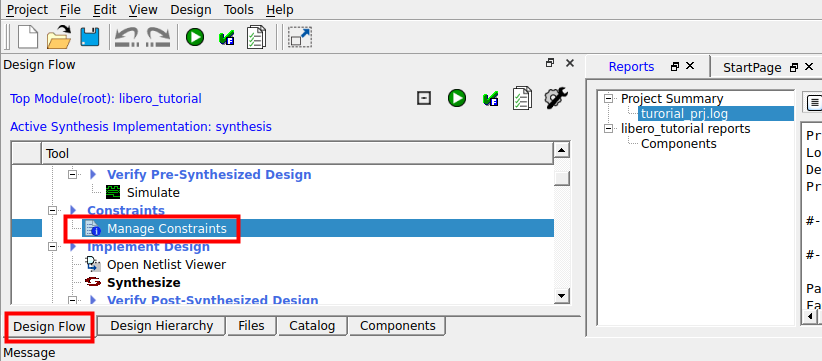Viewport: 822px width, 361px height.
Task: Collapse the Constraints tree node
Action: [52, 210]
